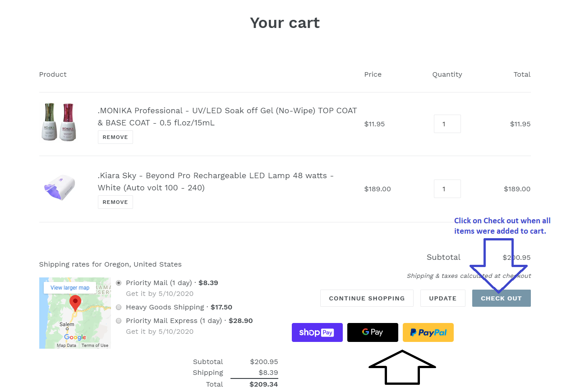This screenshot has width=571, height=392.
Task: Open the View larger map link
Action: [x=70, y=288]
